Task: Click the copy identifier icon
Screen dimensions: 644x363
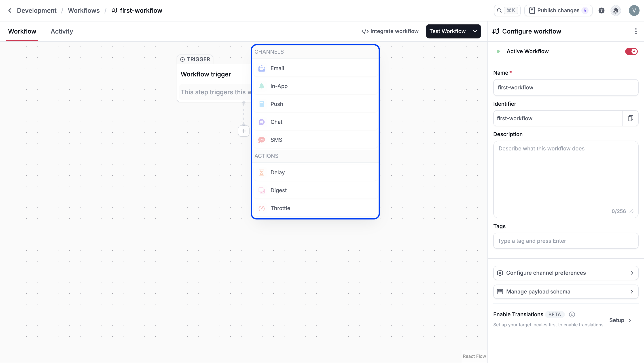Action: (x=630, y=118)
